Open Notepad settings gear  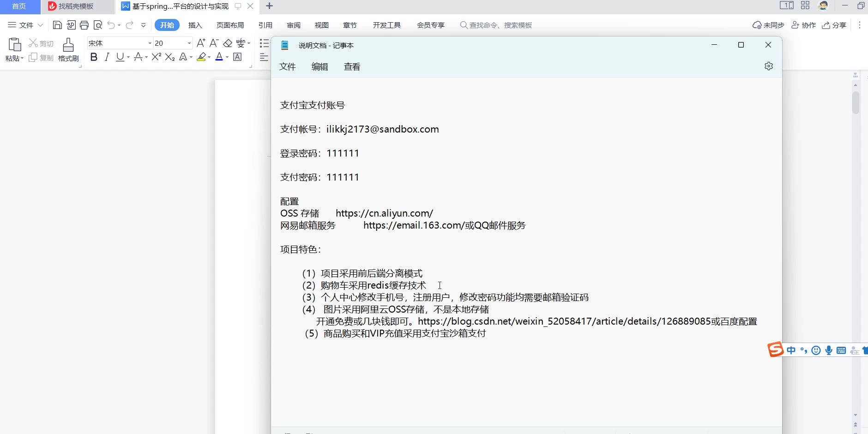(x=769, y=66)
